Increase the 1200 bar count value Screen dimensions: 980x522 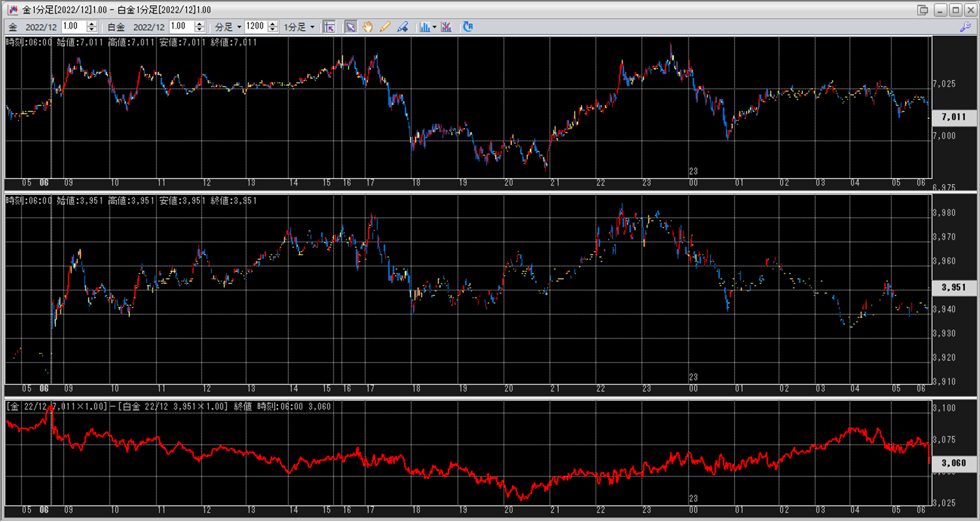(273, 24)
